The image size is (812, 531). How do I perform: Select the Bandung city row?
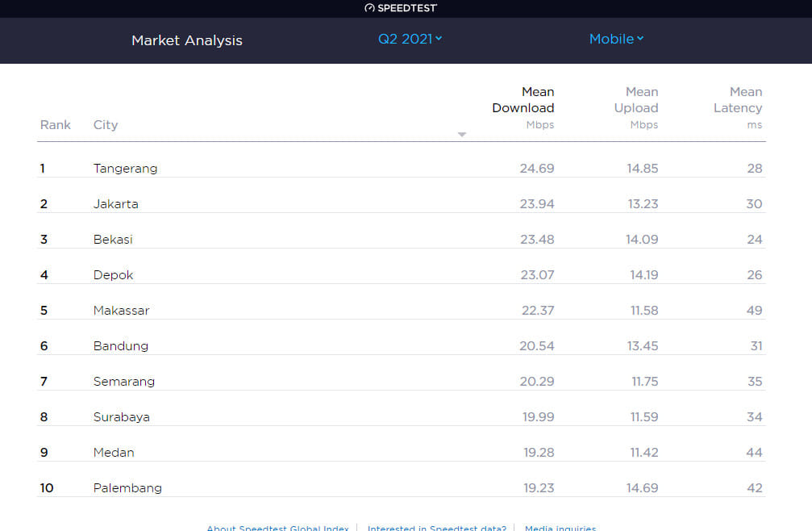point(120,346)
